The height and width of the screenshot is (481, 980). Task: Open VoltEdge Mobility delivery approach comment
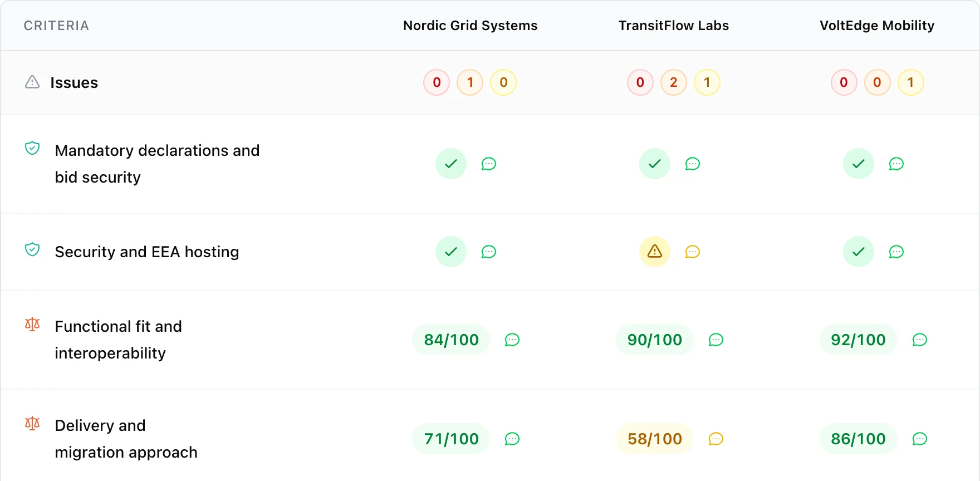920,439
